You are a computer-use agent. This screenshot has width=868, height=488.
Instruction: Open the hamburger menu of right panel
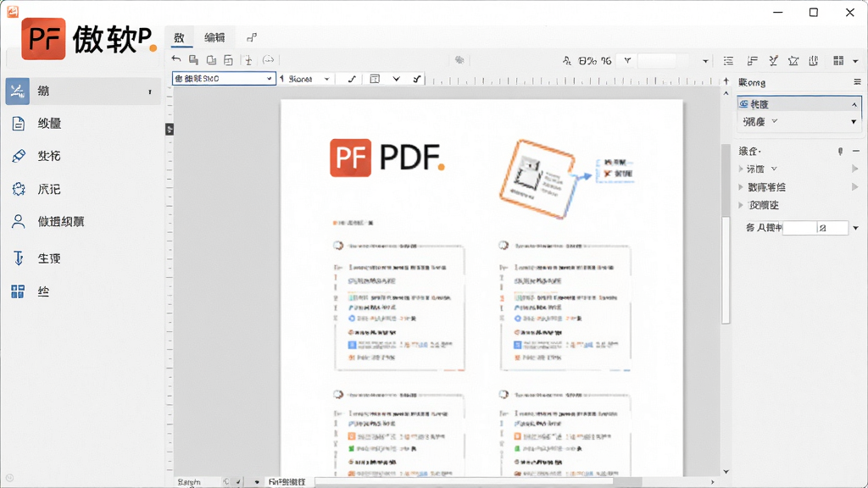857,82
